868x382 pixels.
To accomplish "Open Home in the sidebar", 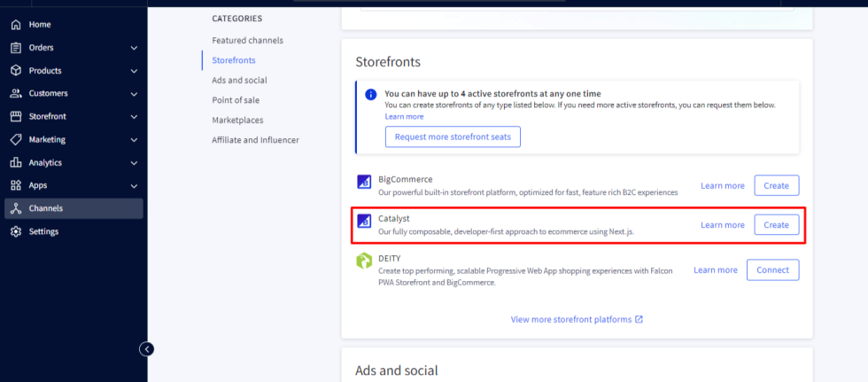I will 74,24.
